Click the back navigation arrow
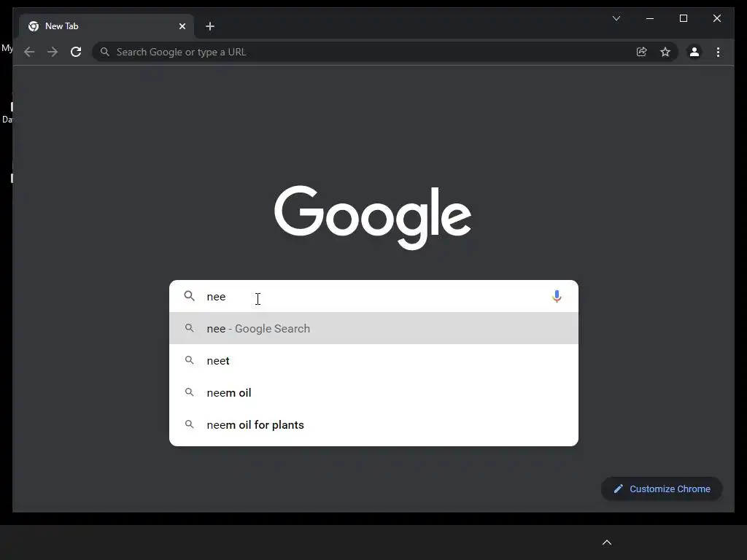 tap(29, 52)
